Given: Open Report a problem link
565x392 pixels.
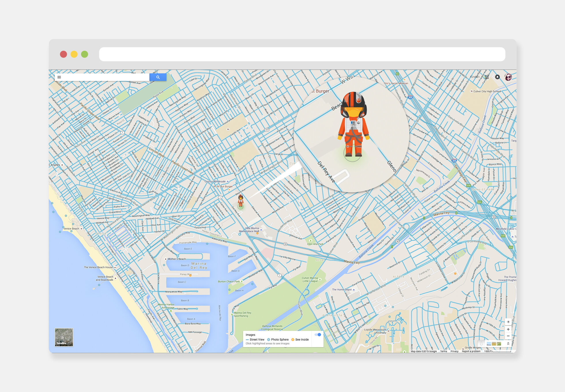Looking at the screenshot, I should (471, 351).
